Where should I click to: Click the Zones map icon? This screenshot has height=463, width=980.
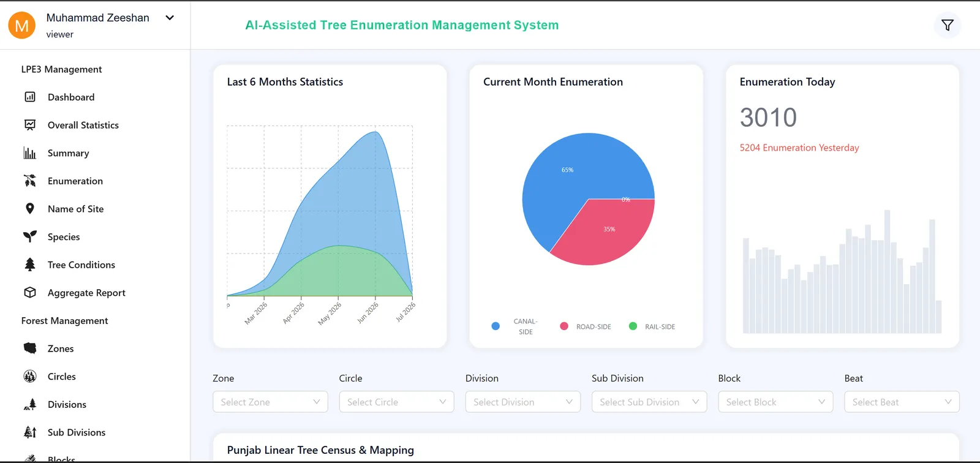tap(29, 348)
